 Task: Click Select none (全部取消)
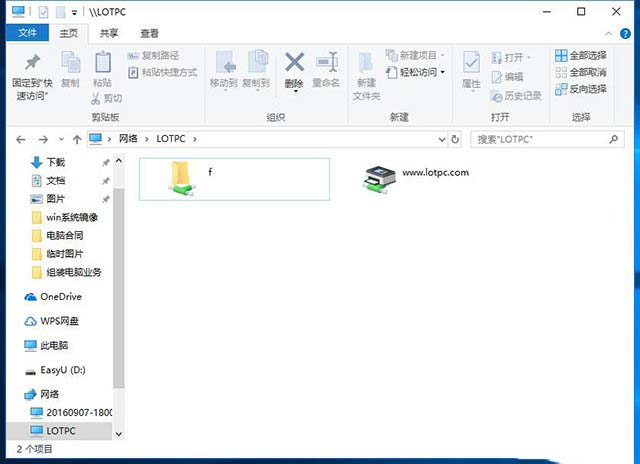[581, 73]
